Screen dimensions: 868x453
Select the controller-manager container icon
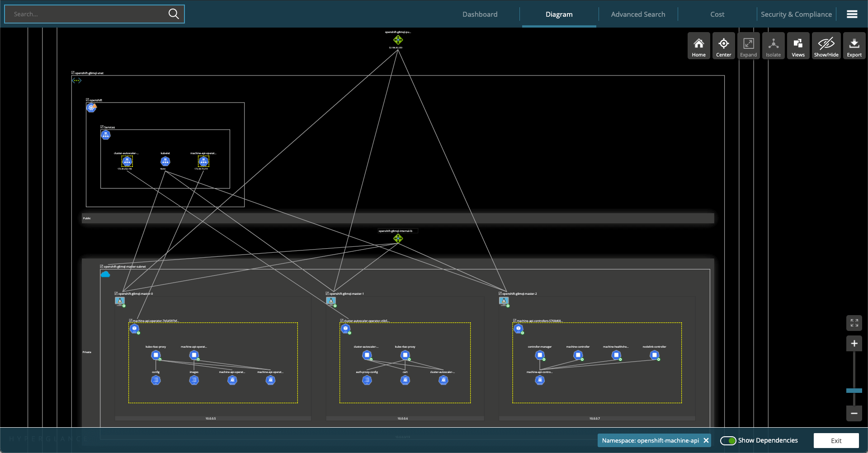pyautogui.click(x=540, y=355)
